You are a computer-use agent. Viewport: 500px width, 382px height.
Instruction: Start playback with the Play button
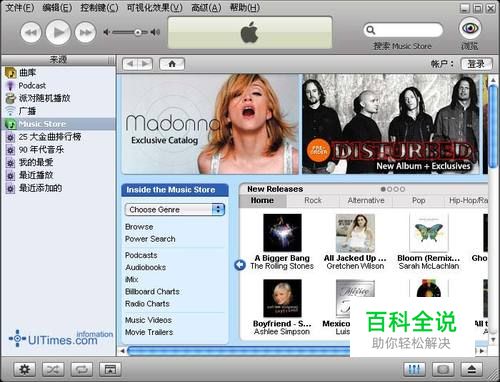tap(58, 32)
